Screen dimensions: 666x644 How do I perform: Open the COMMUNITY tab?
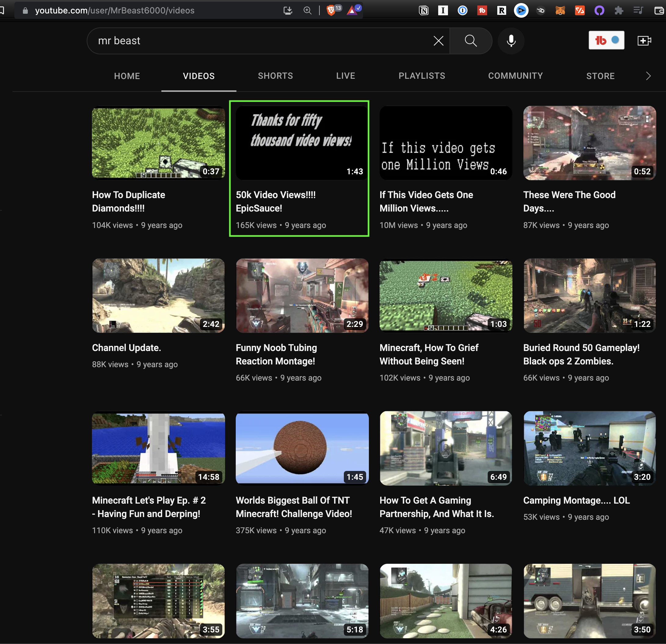515,76
